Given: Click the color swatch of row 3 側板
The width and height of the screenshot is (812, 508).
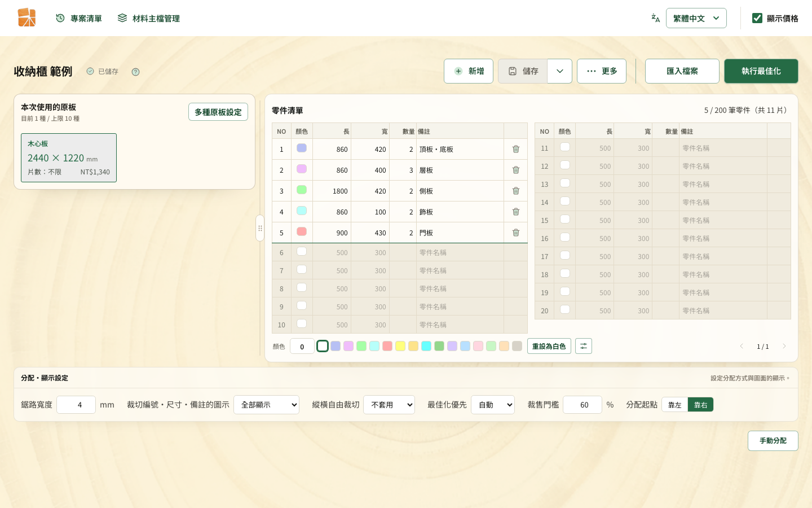Looking at the screenshot, I should coord(302,190).
